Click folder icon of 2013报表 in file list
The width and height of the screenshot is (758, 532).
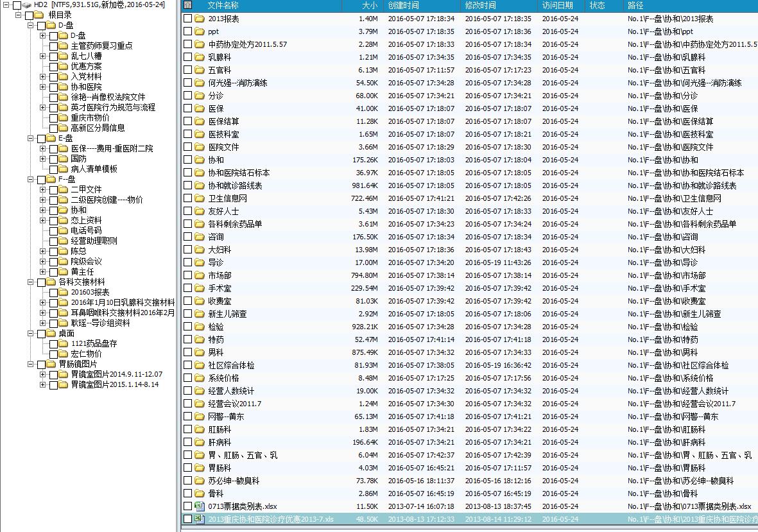[200, 19]
